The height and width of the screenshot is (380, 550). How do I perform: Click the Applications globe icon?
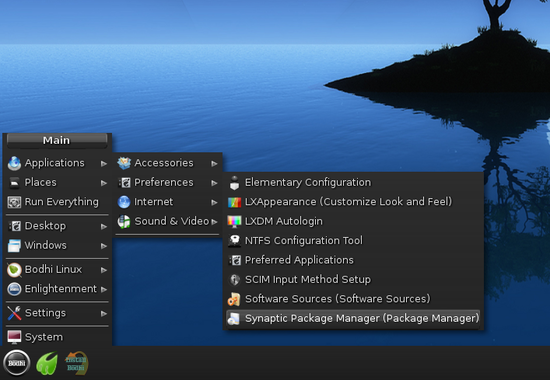coord(14,163)
